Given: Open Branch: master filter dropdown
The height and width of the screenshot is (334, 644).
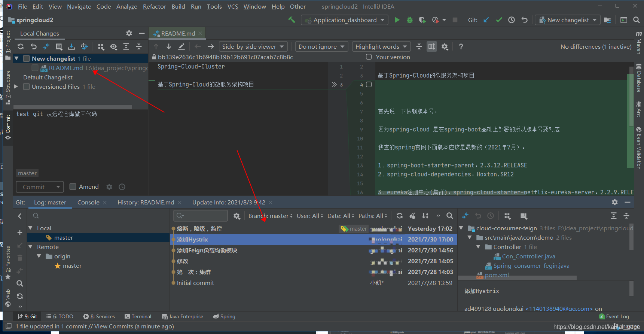Looking at the screenshot, I should pyautogui.click(x=270, y=216).
